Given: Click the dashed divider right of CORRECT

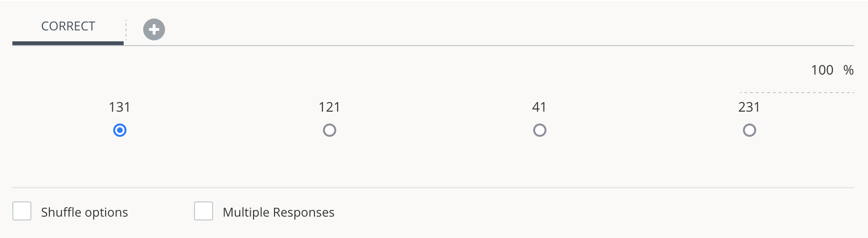Looking at the screenshot, I should [126, 29].
